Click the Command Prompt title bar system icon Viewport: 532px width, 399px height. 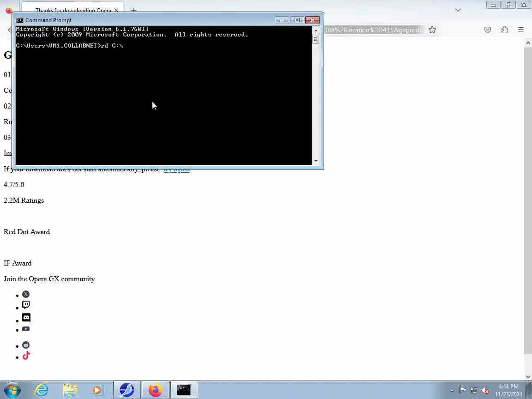click(x=20, y=20)
